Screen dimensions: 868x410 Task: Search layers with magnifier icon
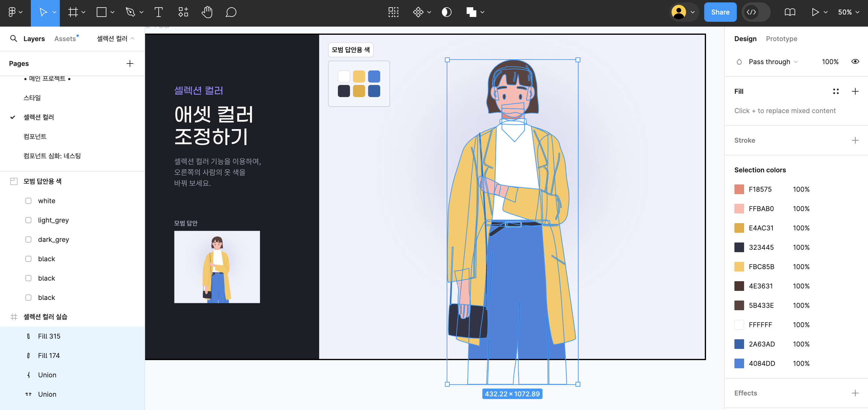14,39
